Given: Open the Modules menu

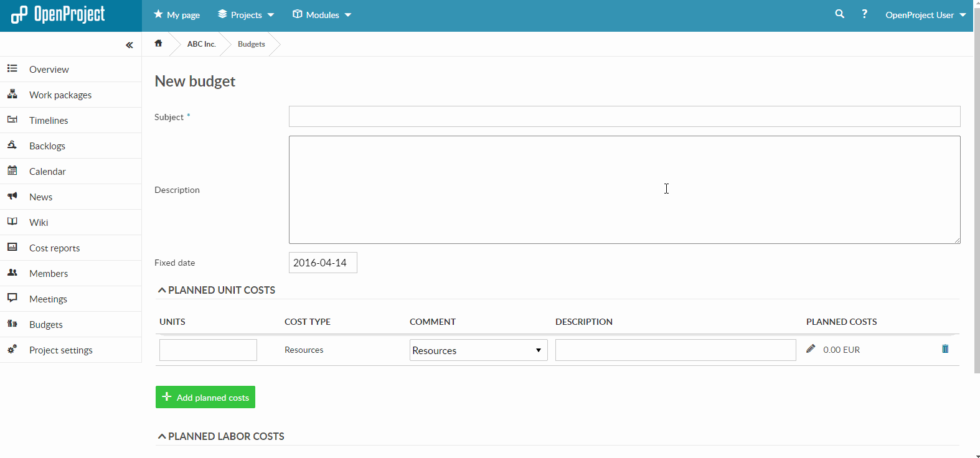Looking at the screenshot, I should (x=322, y=15).
